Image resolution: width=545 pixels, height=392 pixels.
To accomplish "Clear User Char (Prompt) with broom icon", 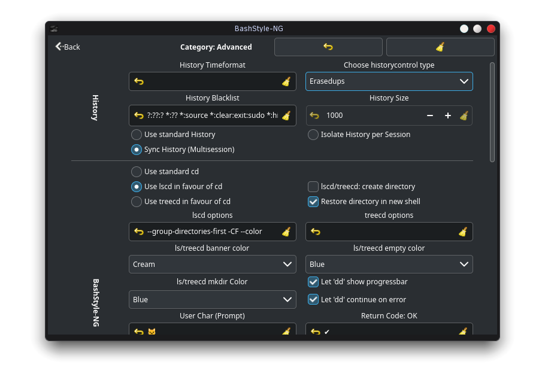I will pos(286,331).
